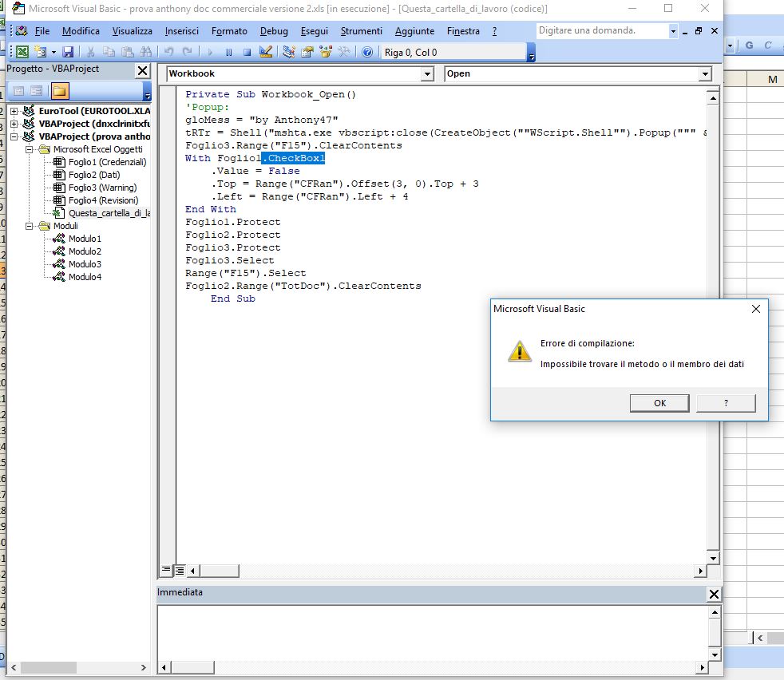This screenshot has height=680, width=784.
Task: Click View Code icon in Project panel
Action: coord(18,91)
